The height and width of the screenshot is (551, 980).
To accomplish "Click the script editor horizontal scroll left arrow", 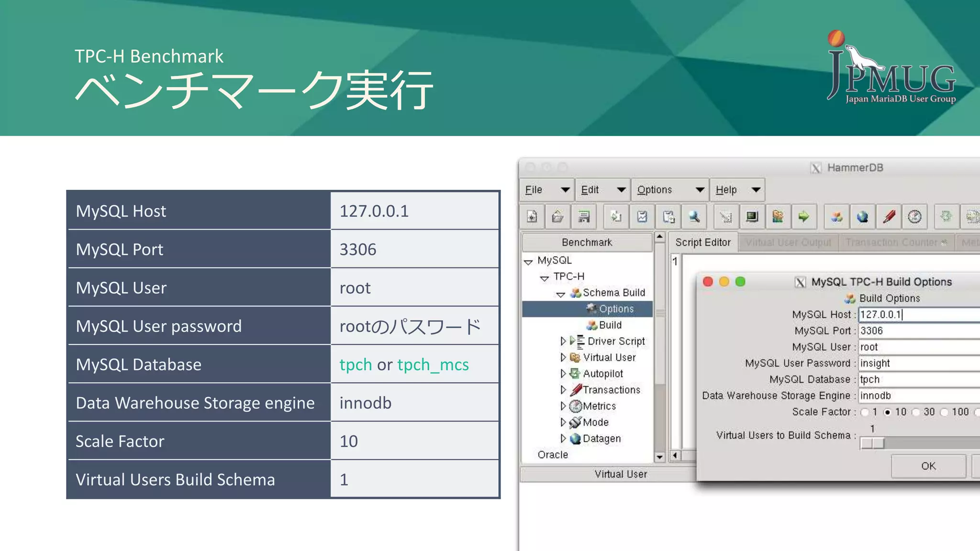I will click(x=675, y=455).
